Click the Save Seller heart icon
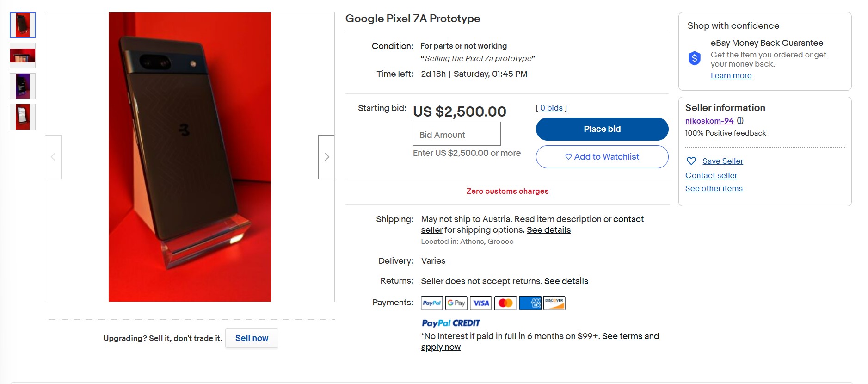Image resolution: width=868 pixels, height=384 pixels. coord(691,161)
